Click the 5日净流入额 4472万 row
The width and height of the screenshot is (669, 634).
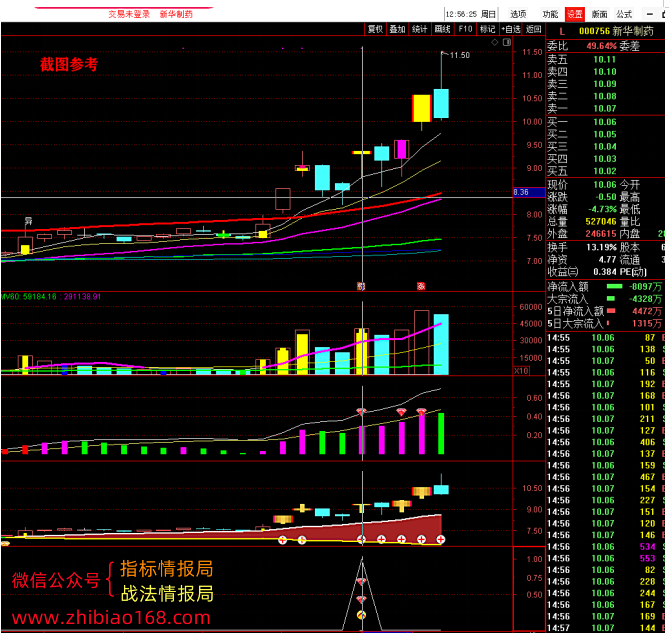tap(604, 311)
